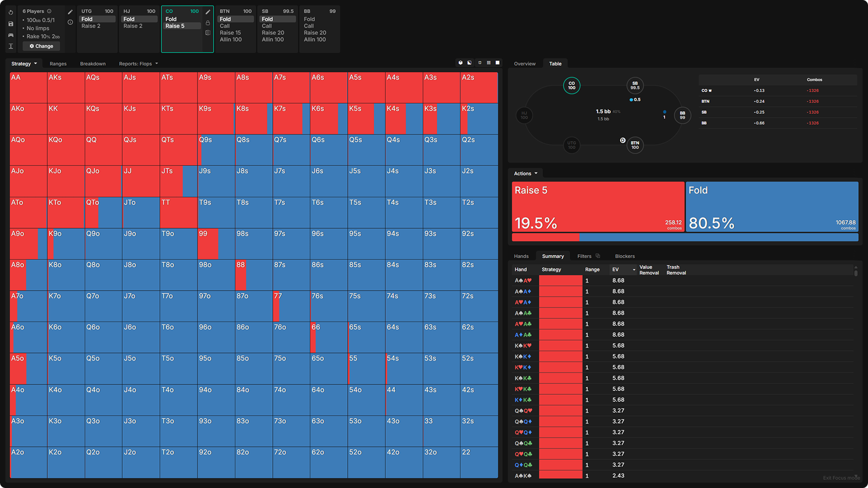Click the compare icon below CO lock
The width and height of the screenshot is (868, 488).
point(208,33)
